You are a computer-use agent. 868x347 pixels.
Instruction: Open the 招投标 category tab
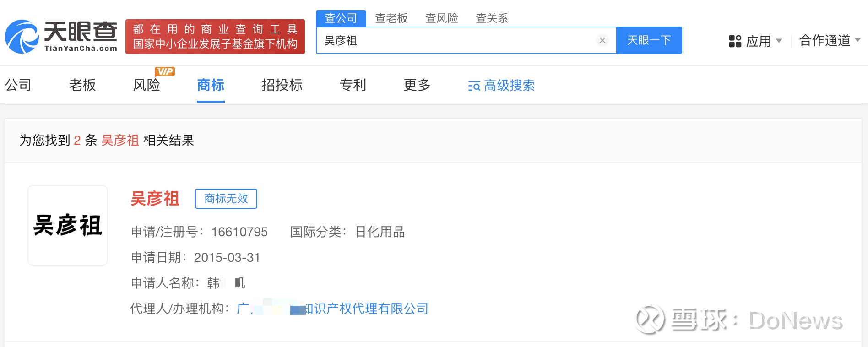tap(282, 85)
